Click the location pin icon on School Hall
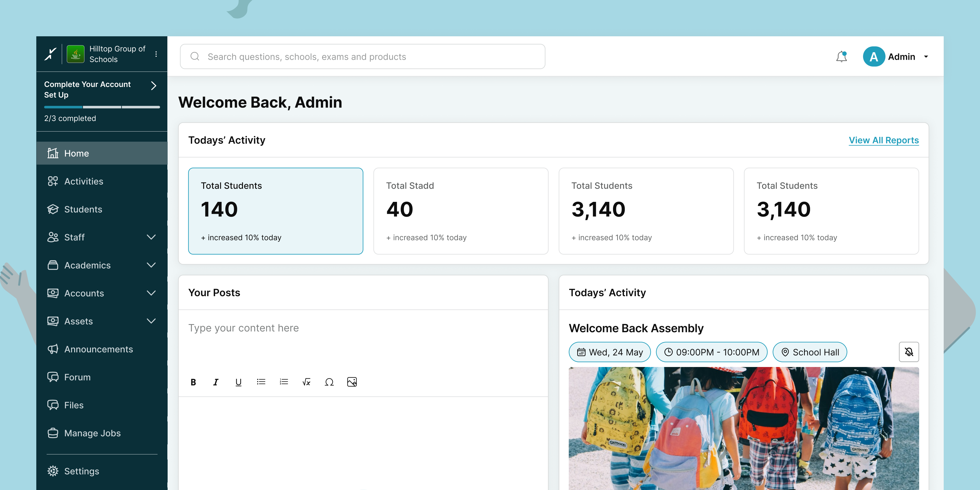Viewport: 980px width, 490px height. click(785, 352)
